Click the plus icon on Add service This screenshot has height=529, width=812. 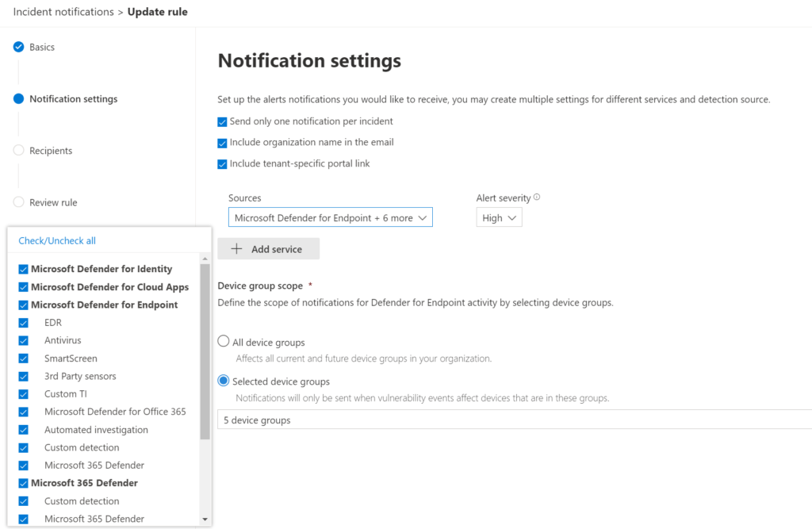pos(236,249)
